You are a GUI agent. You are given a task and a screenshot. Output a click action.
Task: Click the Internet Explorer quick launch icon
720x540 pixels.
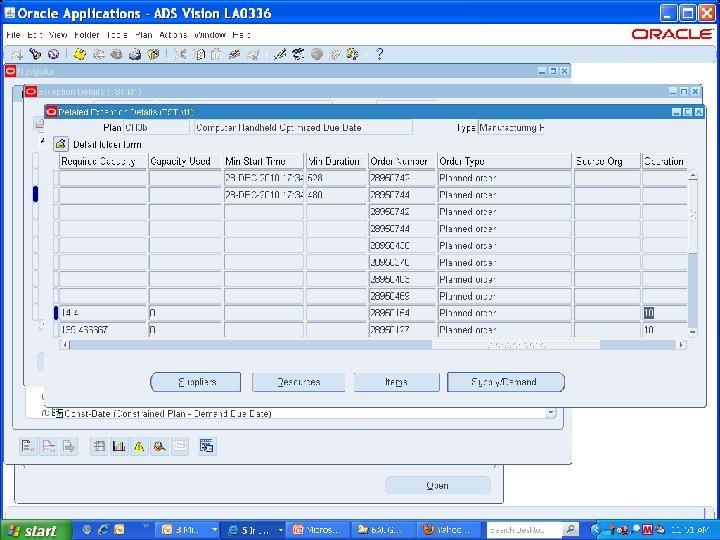[103, 530]
